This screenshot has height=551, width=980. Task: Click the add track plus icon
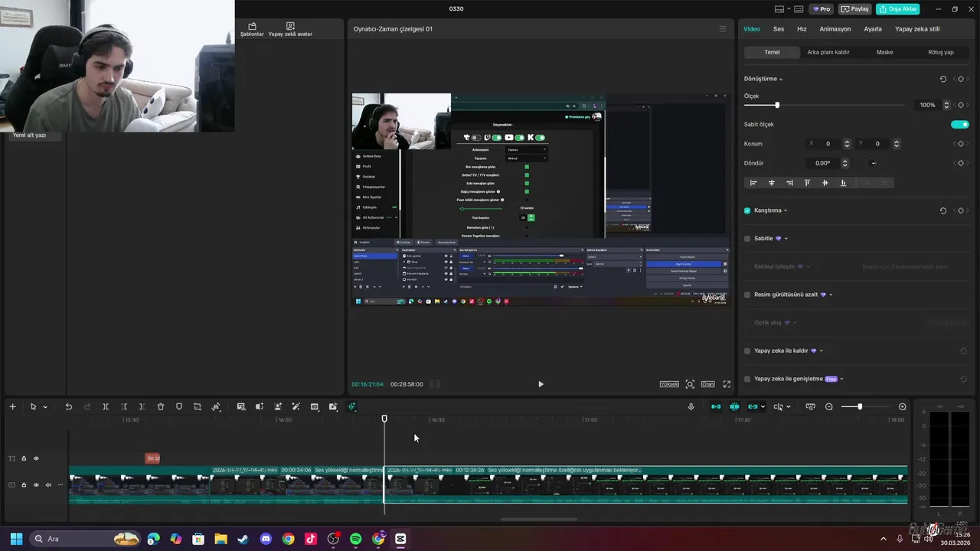[12, 406]
